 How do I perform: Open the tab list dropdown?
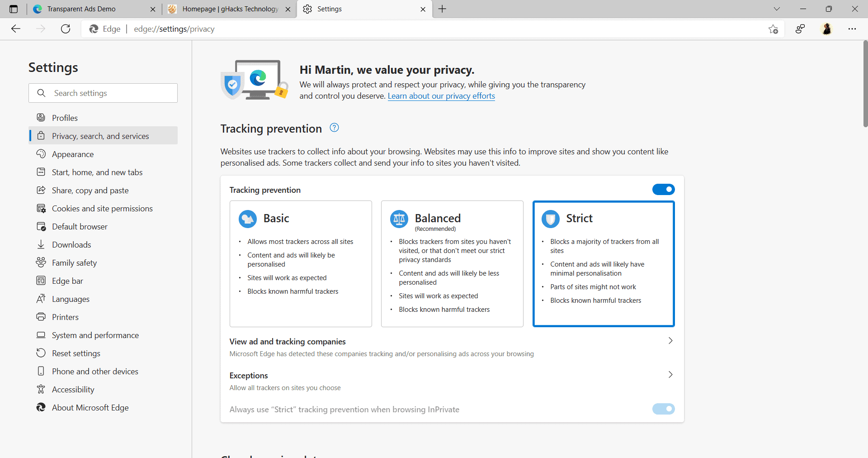coord(777,9)
